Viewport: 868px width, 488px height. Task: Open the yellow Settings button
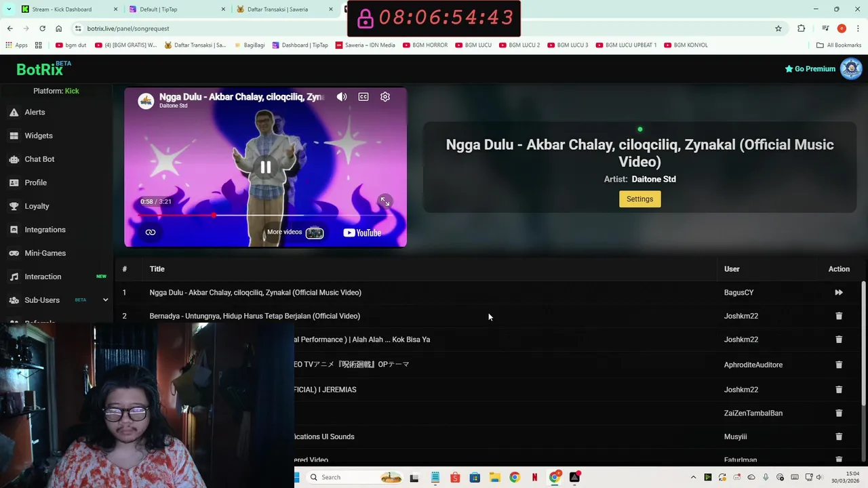point(639,199)
